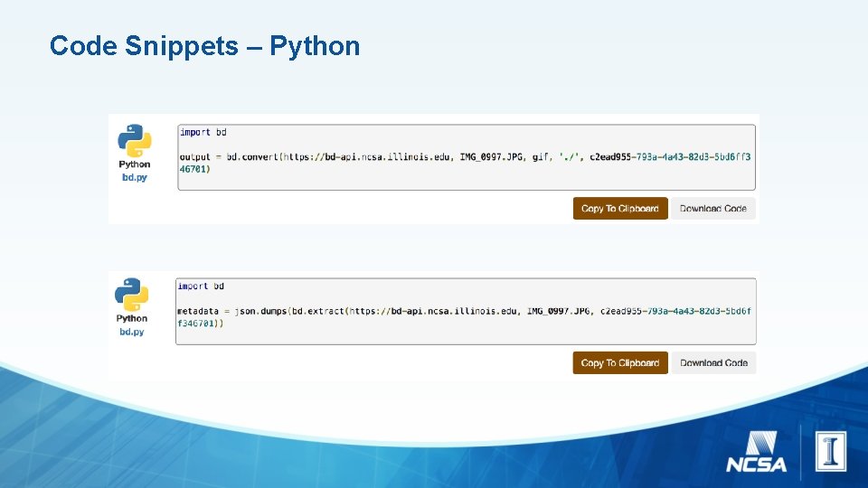Screen dimensions: 868x488
Task: Click the 'import bd' line in the extract snippet
Action: (201, 286)
